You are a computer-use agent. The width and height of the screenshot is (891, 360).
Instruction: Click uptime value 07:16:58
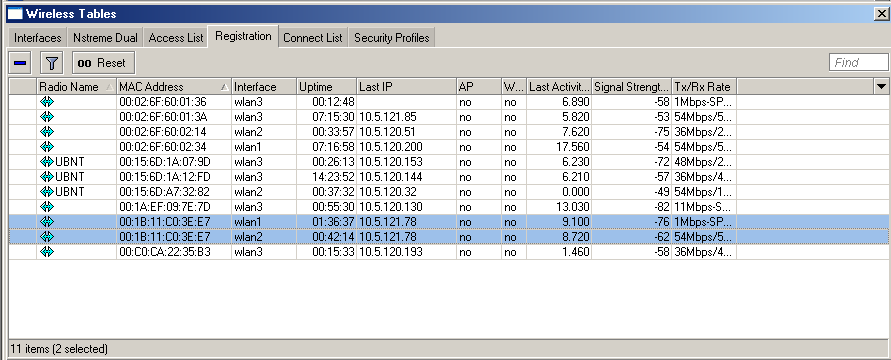tap(334, 146)
